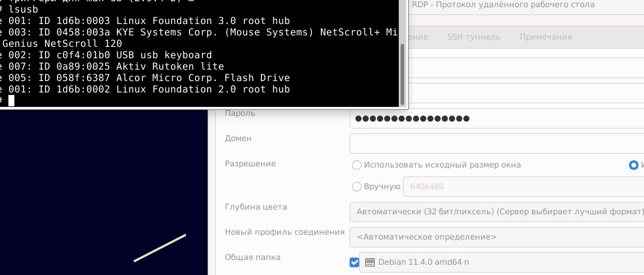Open the Примечания tab

(x=546, y=37)
